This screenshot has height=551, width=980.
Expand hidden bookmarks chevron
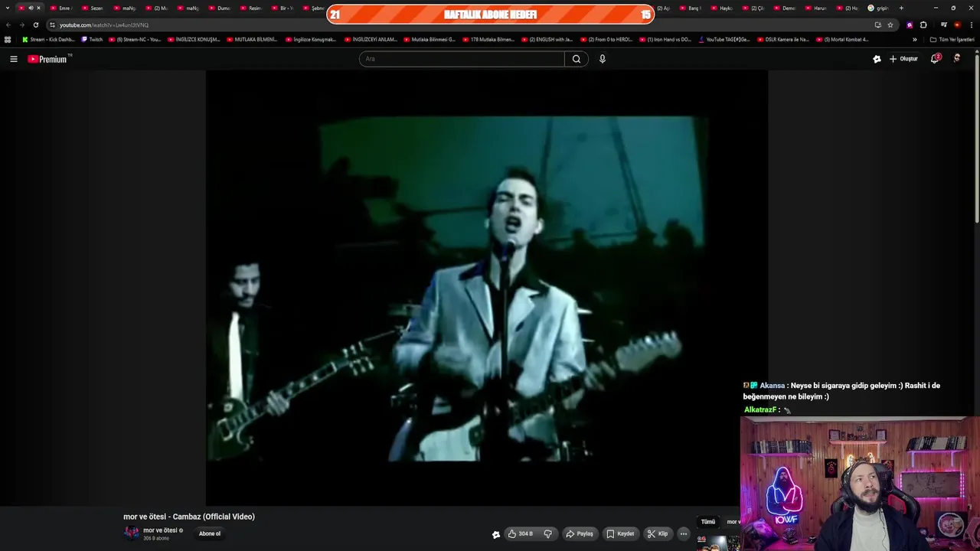tap(914, 39)
